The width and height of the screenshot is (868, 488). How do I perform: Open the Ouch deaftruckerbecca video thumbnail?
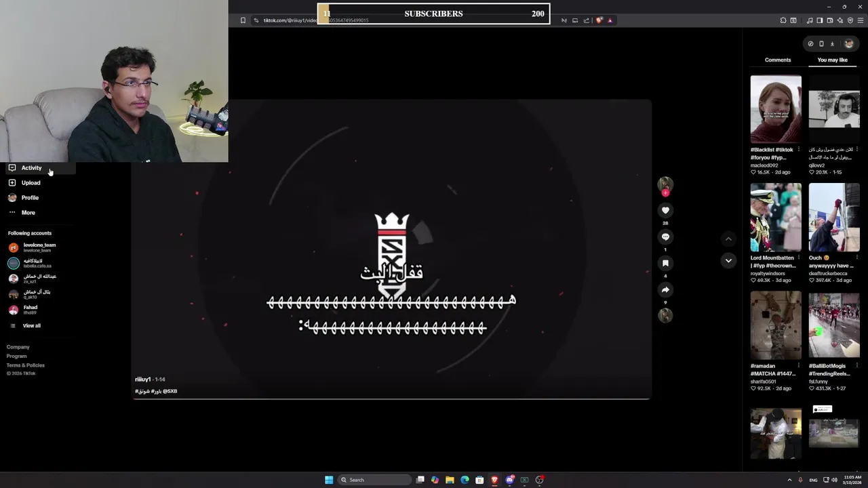834,218
